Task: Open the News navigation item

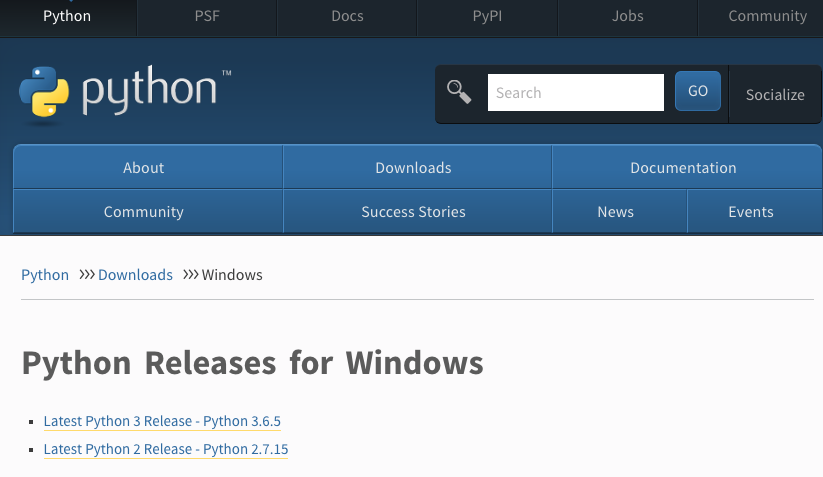Action: 619,211
